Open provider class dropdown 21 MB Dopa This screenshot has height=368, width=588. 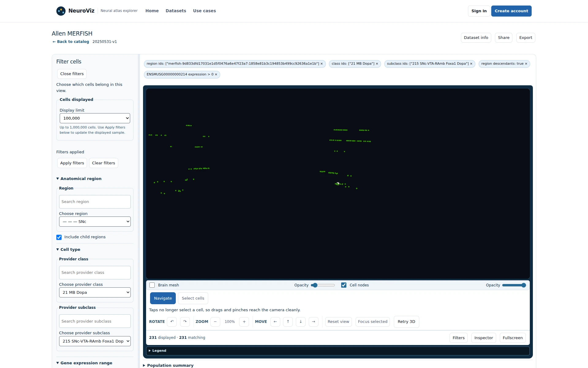click(95, 293)
